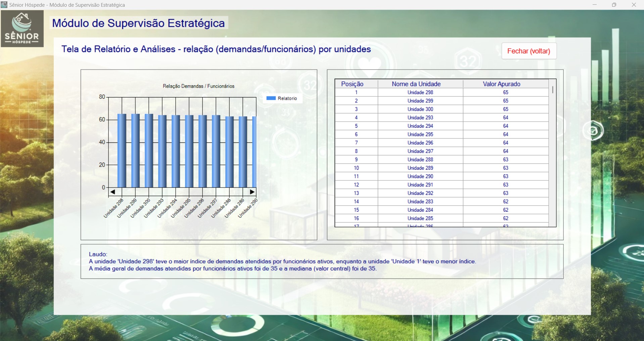Select the Unidade 298 table row
This screenshot has height=341, width=644.
coord(420,92)
